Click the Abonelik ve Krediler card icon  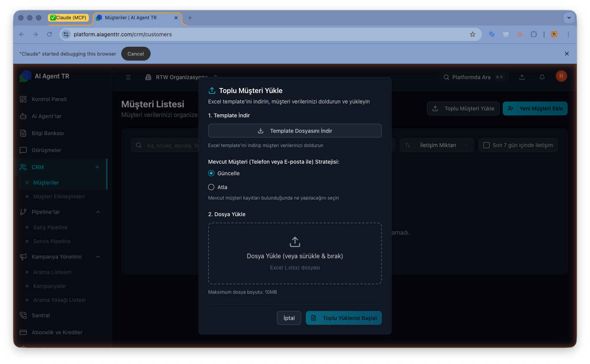point(23,332)
